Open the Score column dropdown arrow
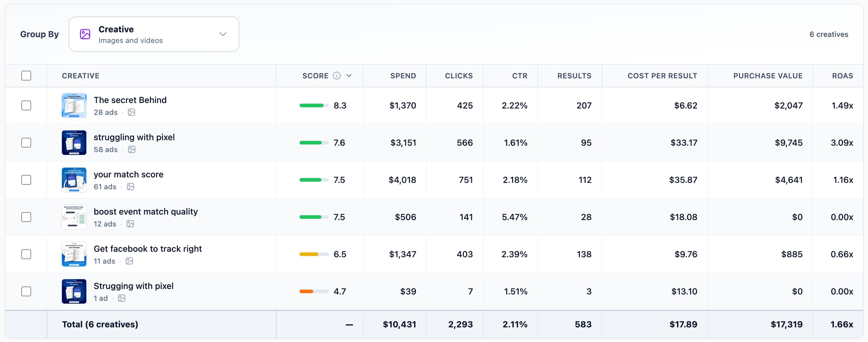This screenshot has height=342, width=868. click(x=349, y=75)
